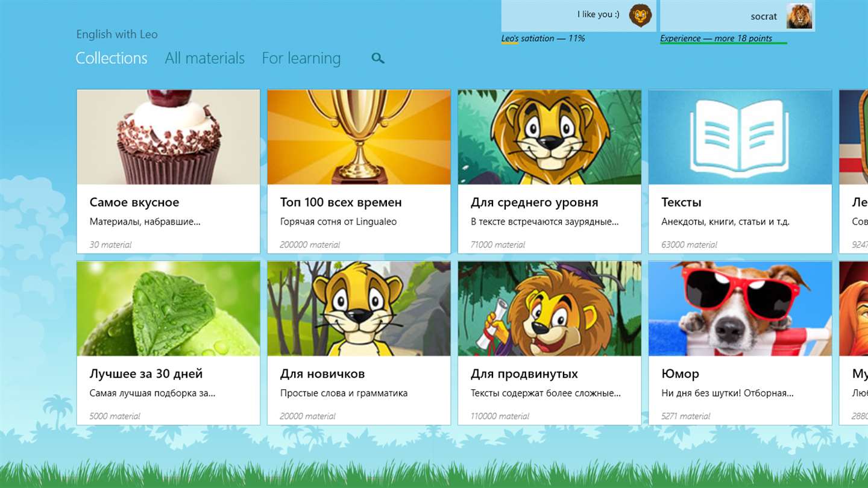Click the '30 material' count
The width and height of the screenshot is (868, 488).
(110, 245)
